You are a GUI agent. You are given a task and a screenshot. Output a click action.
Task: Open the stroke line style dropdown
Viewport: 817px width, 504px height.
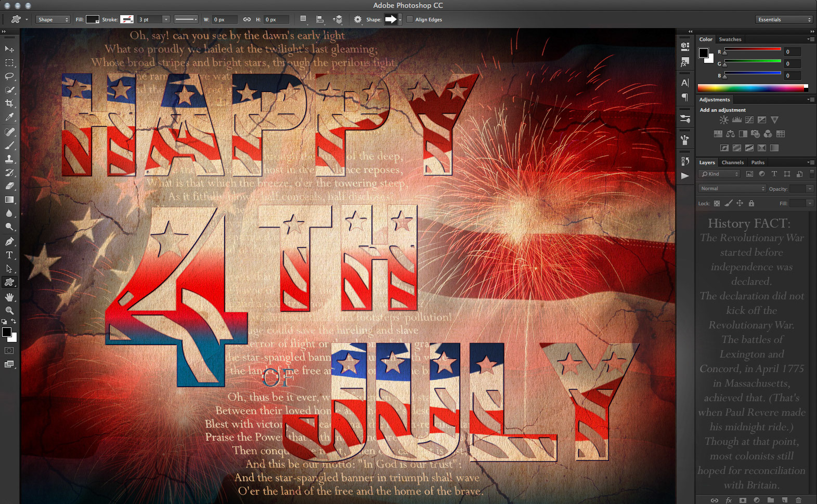(x=186, y=20)
